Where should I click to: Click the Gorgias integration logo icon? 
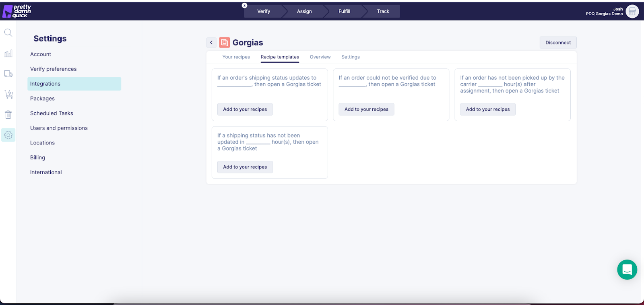pyautogui.click(x=224, y=42)
